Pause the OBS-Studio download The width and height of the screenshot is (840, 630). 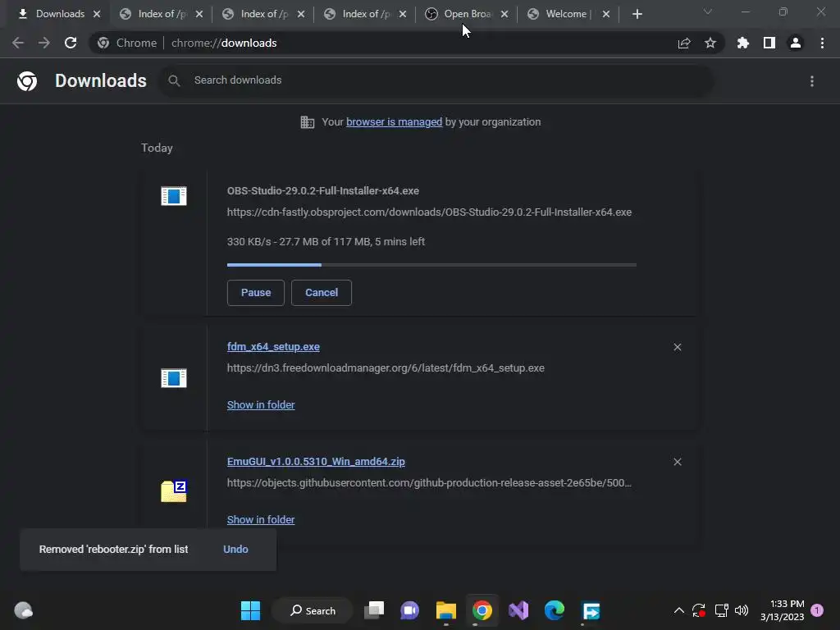[256, 293]
